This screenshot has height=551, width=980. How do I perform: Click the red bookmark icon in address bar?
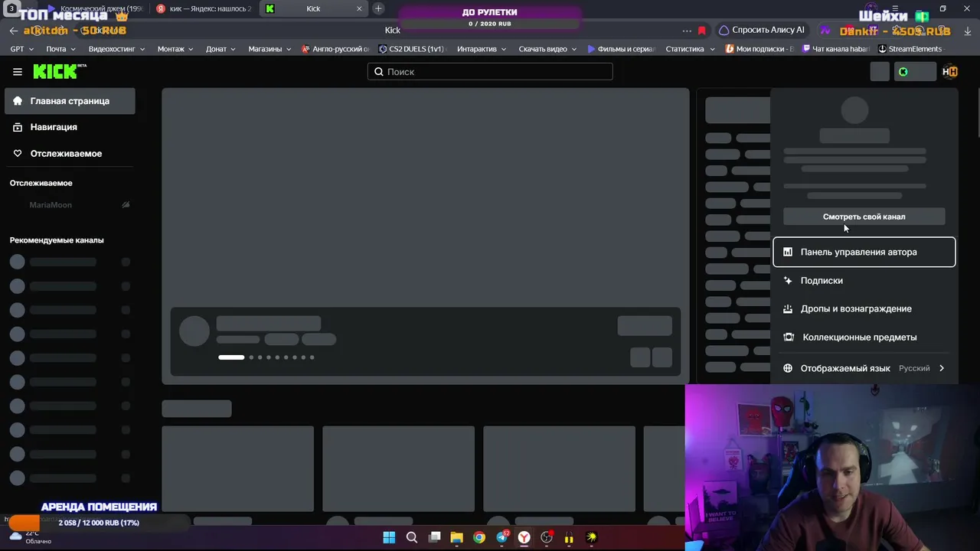point(701,31)
